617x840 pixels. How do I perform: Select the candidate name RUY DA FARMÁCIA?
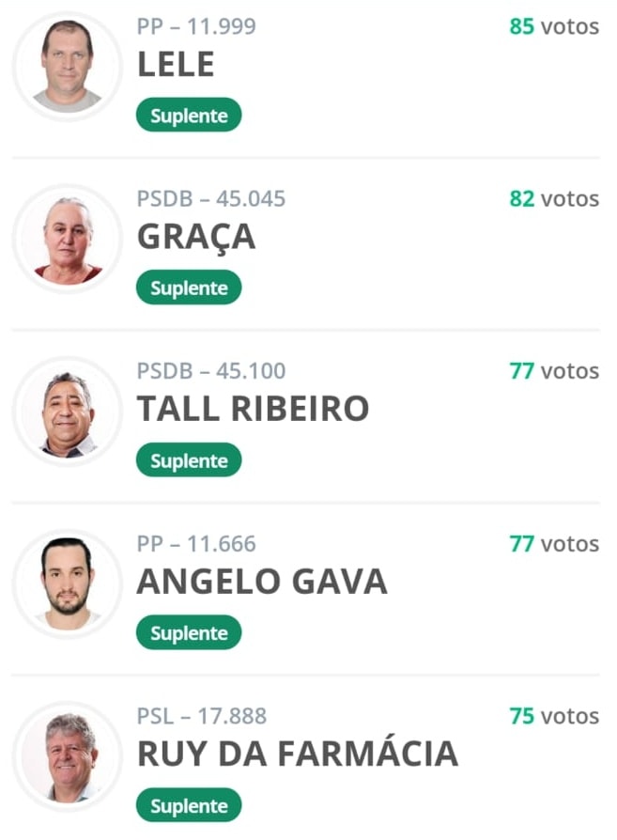(298, 753)
